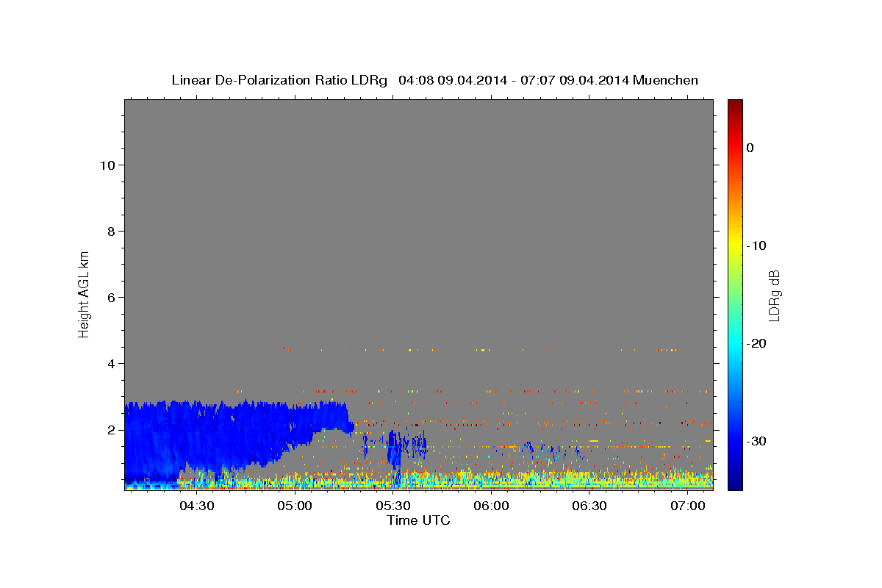Click the 6 km height tick label
Viewport: 882px width, 588px height.
pos(111,297)
